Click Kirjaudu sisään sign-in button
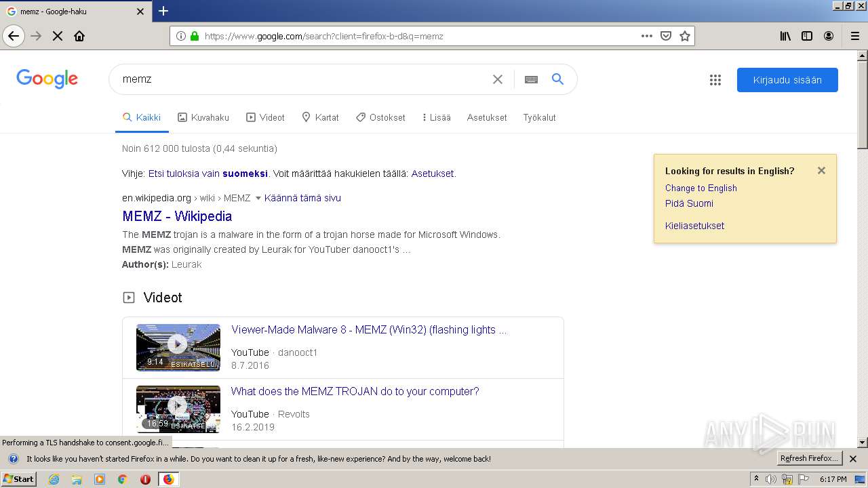 787,80
